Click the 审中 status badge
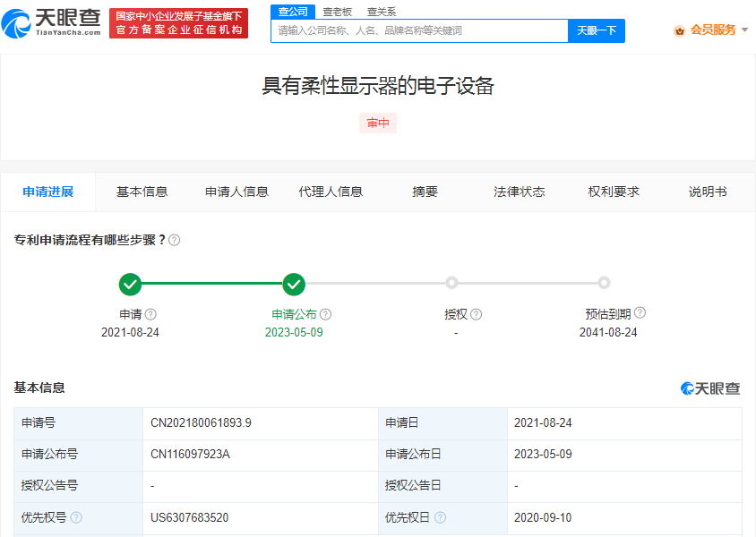The image size is (756, 537). 378,123
